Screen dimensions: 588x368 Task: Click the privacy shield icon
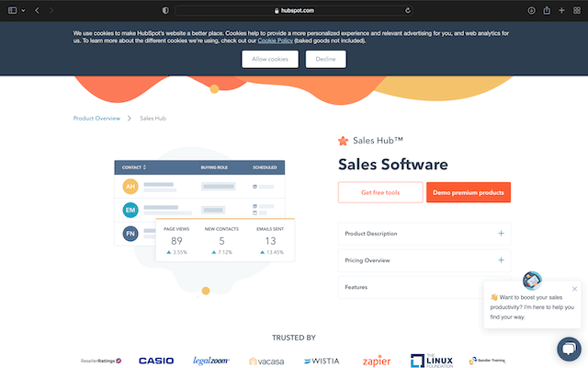165,10
